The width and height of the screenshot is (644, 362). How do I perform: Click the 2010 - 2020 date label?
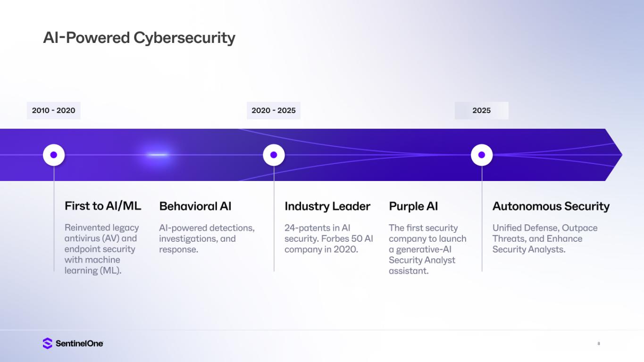pos(53,110)
